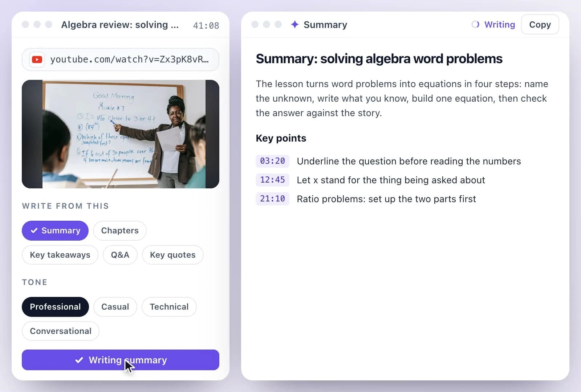The height and width of the screenshot is (392, 581).
Task: Click the "Key points" heading
Action: coord(281,138)
